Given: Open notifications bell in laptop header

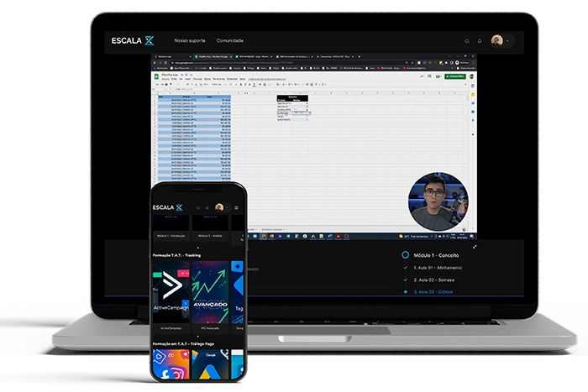Looking at the screenshot, I should click(480, 41).
